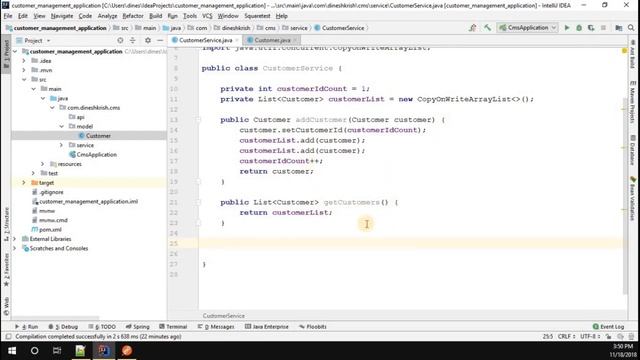The image size is (640, 360).
Task: Open the File menu
Action: [8, 16]
